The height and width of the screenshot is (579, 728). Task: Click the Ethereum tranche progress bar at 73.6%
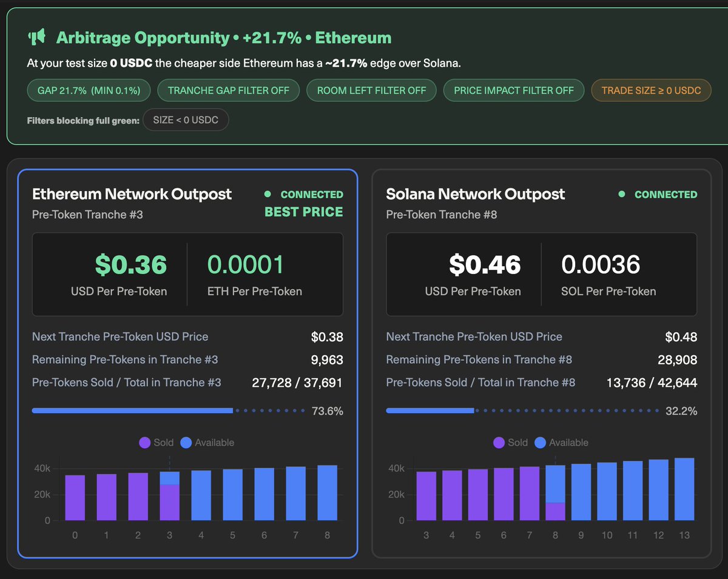click(x=169, y=411)
